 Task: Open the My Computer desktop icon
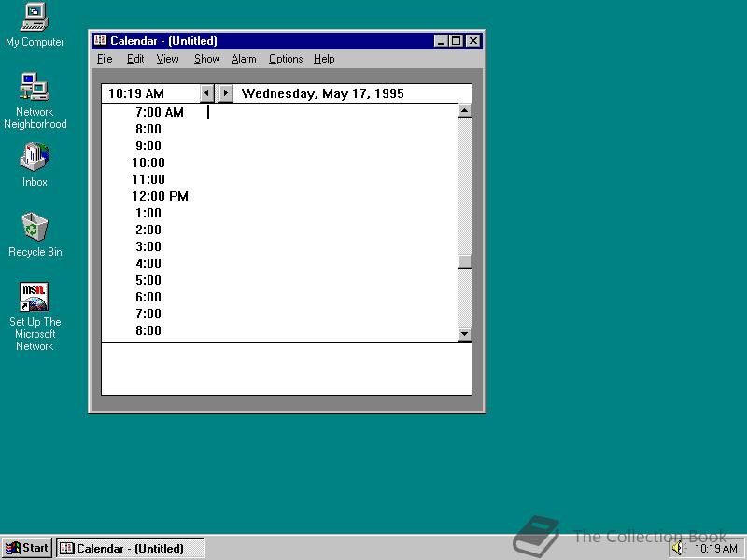(x=35, y=18)
